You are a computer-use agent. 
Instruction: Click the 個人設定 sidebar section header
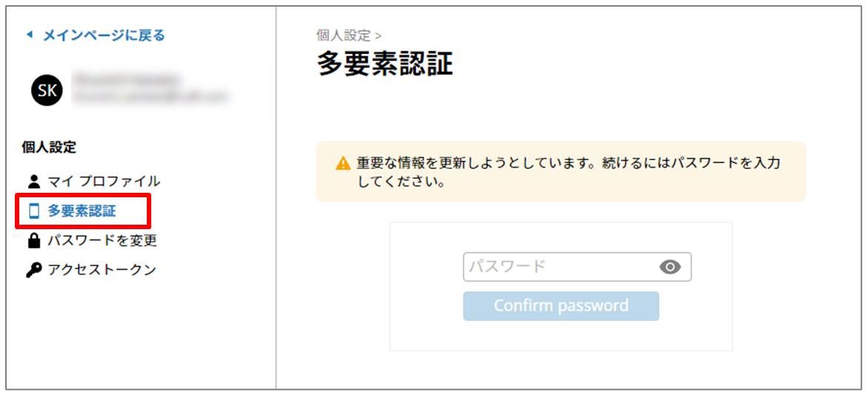pos(49,147)
